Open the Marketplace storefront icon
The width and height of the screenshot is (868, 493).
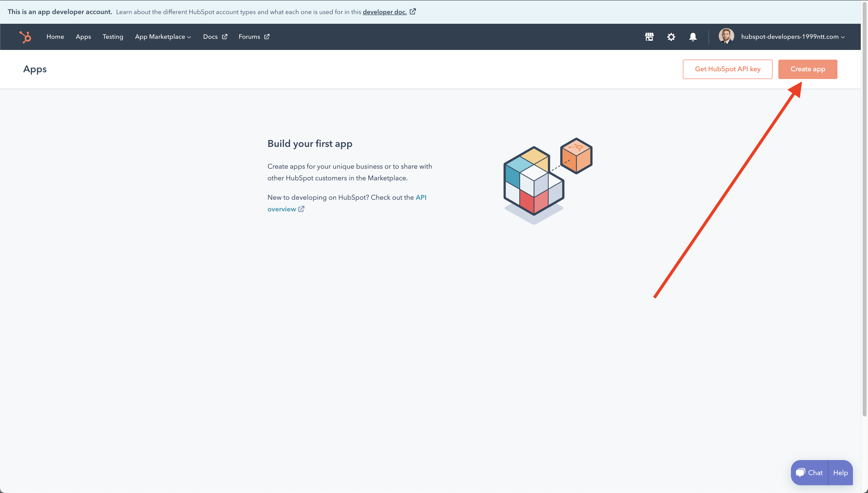point(649,37)
